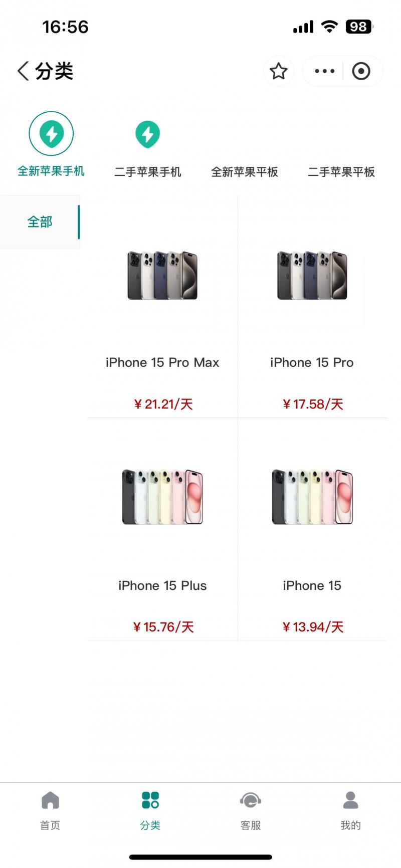Click the star favorite icon
This screenshot has width=401, height=868.
click(x=278, y=71)
